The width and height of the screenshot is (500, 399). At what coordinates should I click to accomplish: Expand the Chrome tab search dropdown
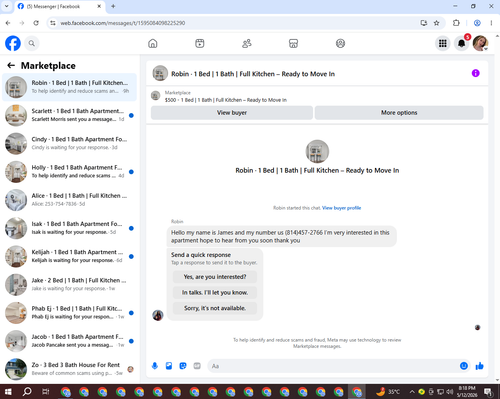click(6, 6)
